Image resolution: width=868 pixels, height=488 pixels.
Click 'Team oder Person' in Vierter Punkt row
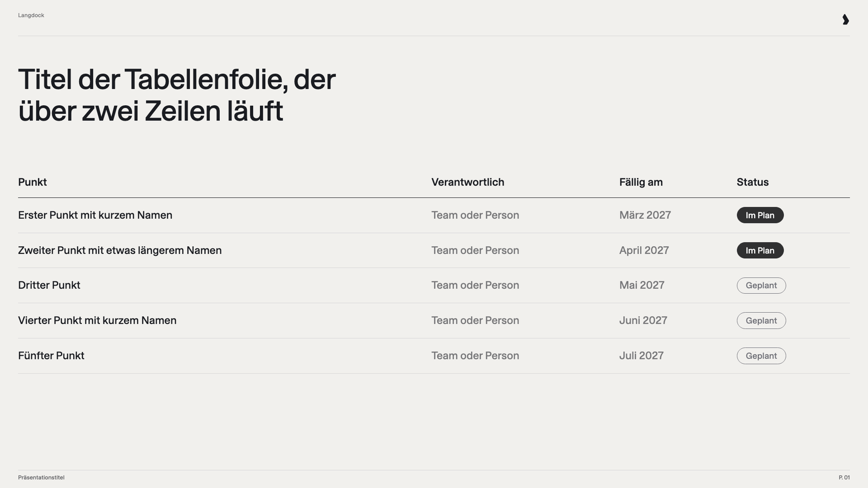point(475,320)
